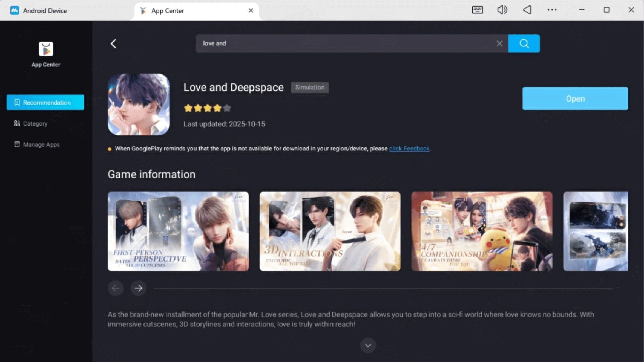The image size is (644, 362).
Task: Open the more options ellipsis icon
Action: pos(552,9)
